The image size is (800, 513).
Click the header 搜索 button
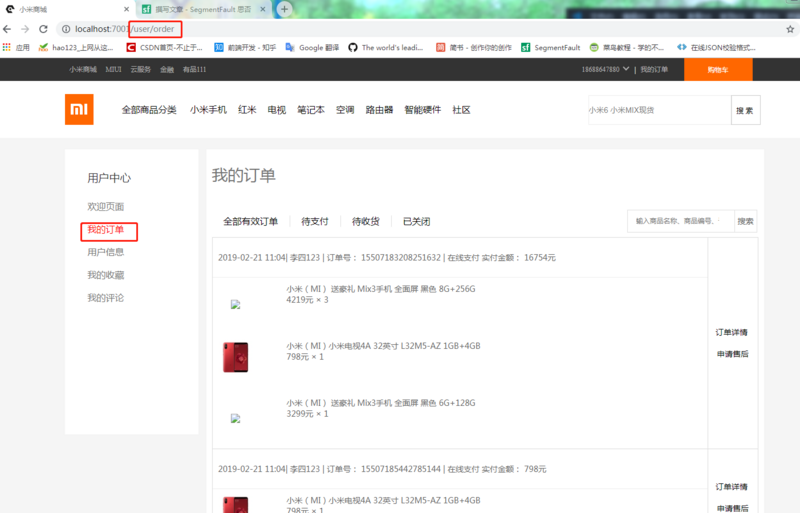(x=745, y=110)
